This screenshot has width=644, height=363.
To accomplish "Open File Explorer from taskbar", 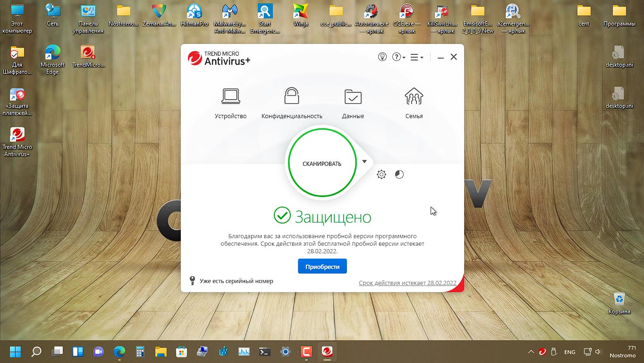I will click(161, 352).
